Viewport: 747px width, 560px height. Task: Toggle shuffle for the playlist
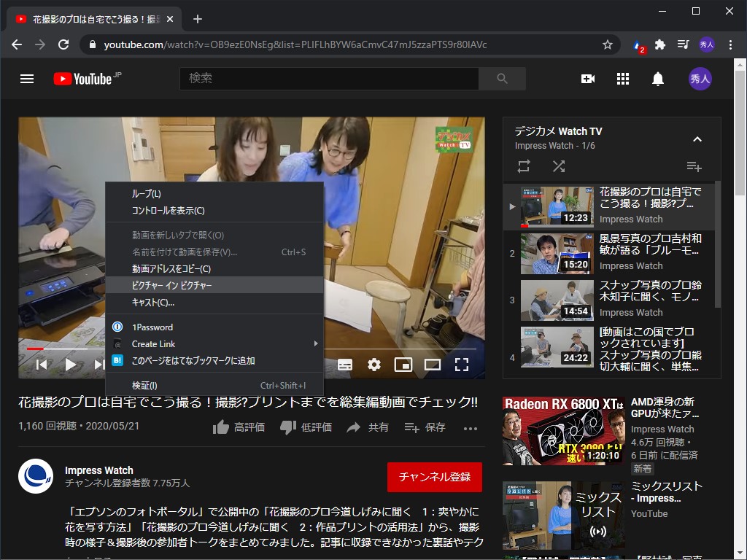click(x=559, y=166)
